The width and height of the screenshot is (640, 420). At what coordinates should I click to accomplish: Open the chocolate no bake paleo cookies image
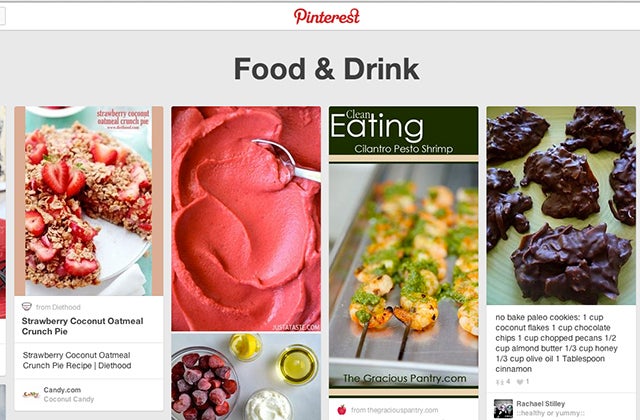pyautogui.click(x=561, y=205)
